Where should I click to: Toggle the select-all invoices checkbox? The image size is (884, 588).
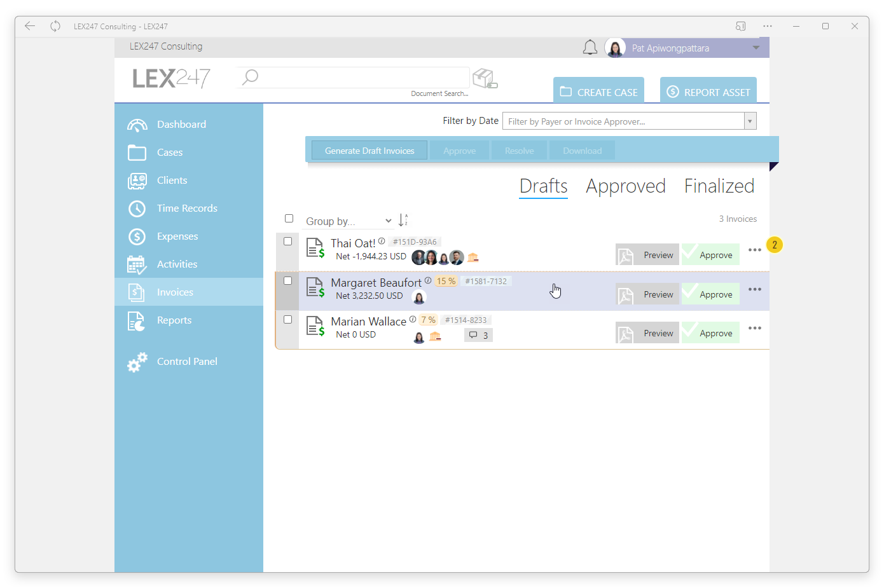click(289, 219)
